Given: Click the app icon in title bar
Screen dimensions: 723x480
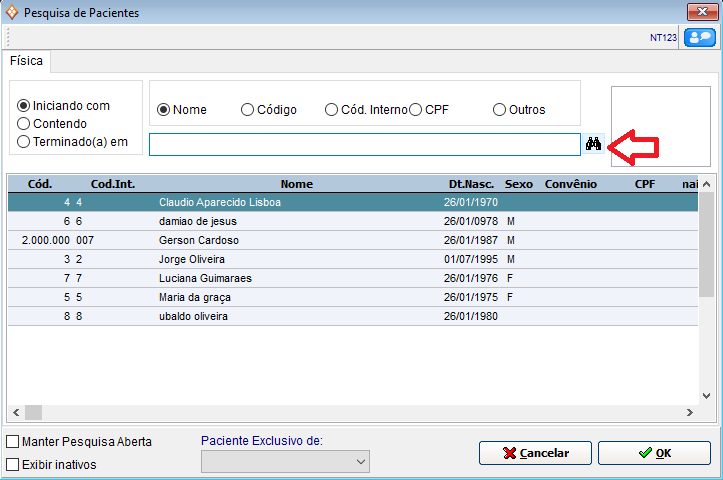Looking at the screenshot, I should tap(12, 13).
